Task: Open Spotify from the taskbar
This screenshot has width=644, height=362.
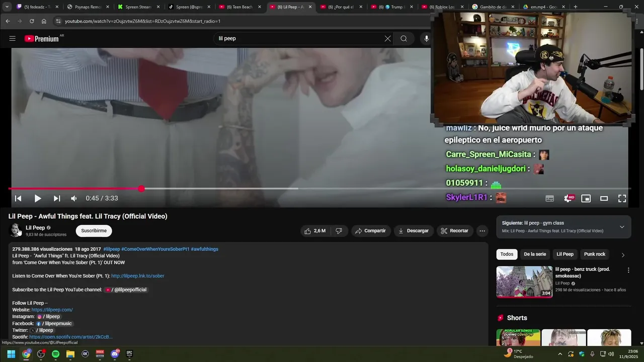Action: [55, 354]
